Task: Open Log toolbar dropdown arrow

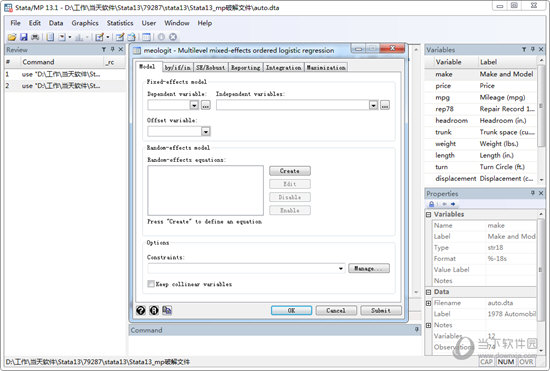Action: (70, 37)
